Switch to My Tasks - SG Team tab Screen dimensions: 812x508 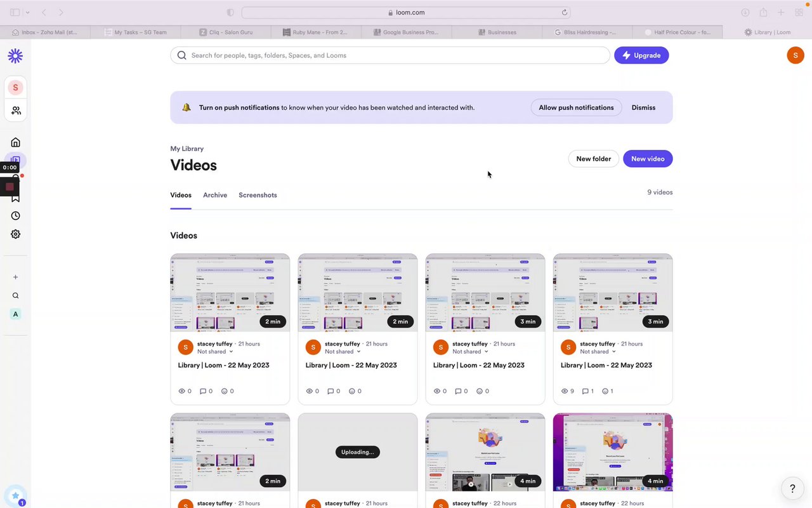coord(136,32)
